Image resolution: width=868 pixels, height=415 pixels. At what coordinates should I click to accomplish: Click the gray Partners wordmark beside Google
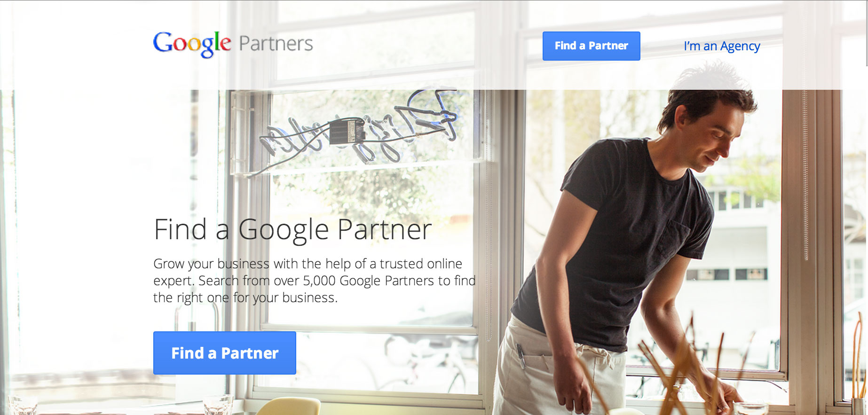(276, 44)
